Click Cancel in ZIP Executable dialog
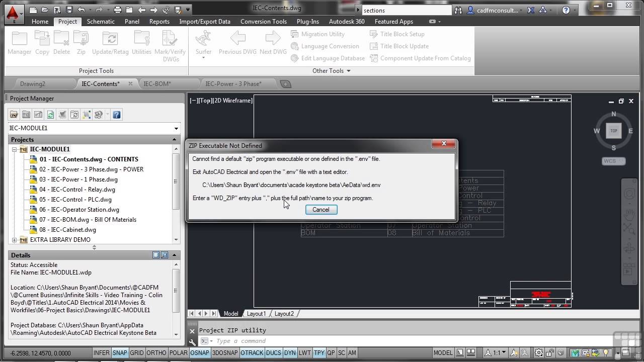The image size is (644, 362). [x=321, y=210]
